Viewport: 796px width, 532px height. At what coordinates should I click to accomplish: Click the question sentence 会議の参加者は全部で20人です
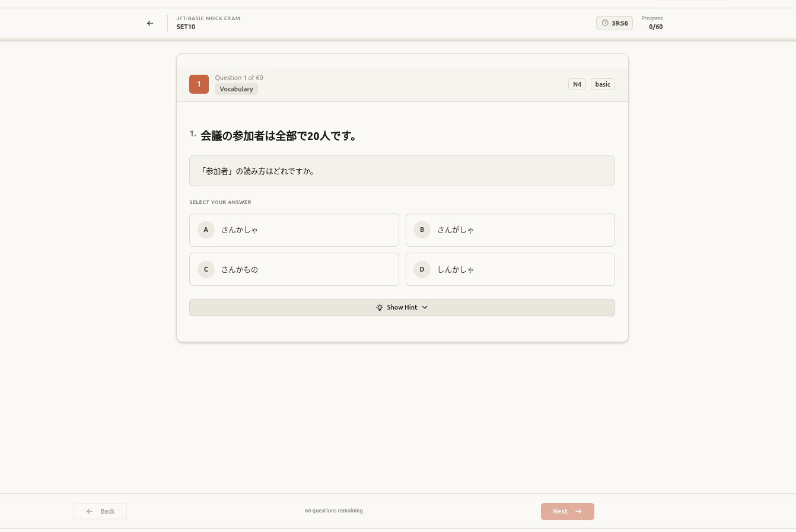(279, 136)
